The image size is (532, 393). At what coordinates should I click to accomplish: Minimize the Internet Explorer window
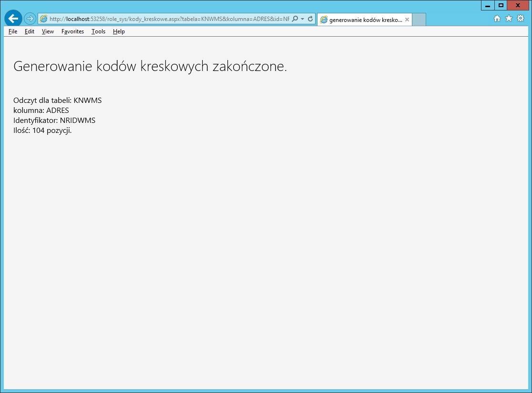(x=488, y=5)
